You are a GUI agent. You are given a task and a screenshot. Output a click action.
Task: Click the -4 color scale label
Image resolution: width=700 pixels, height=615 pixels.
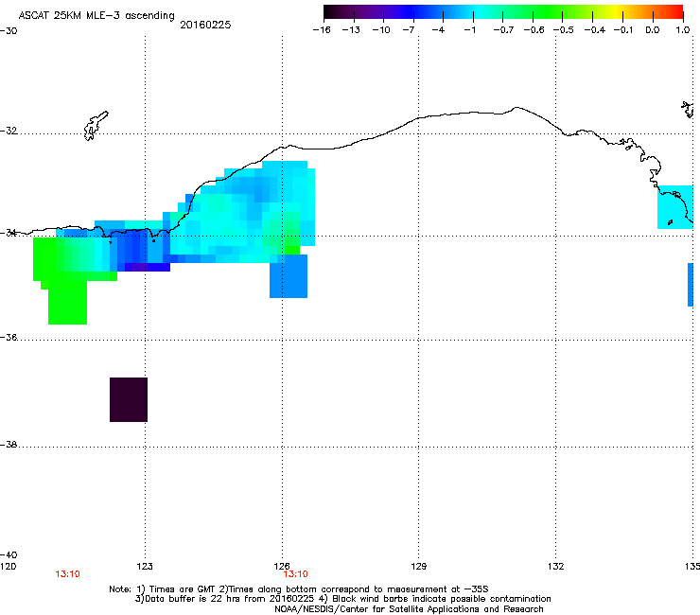click(438, 30)
